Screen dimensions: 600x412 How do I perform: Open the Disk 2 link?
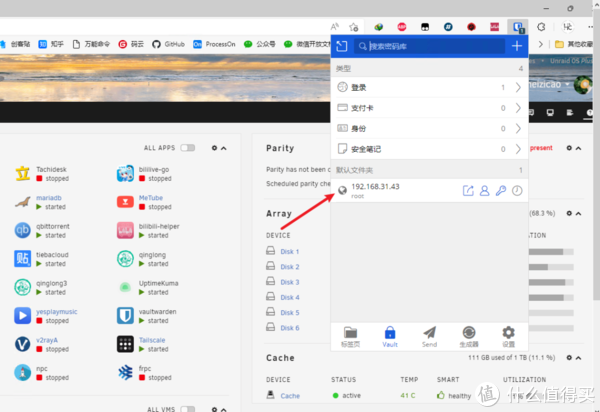pos(290,267)
